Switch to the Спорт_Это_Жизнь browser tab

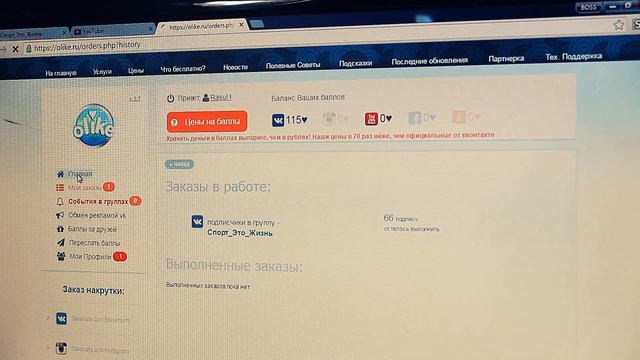[33, 34]
